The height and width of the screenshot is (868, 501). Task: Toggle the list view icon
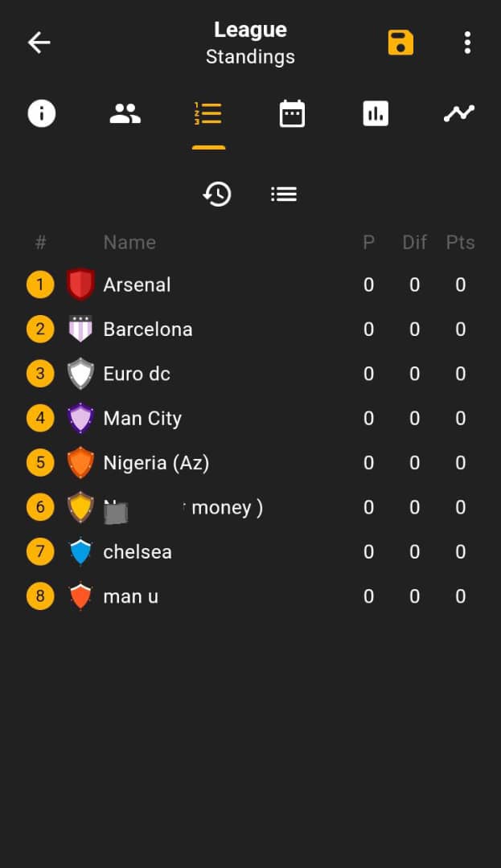284,194
